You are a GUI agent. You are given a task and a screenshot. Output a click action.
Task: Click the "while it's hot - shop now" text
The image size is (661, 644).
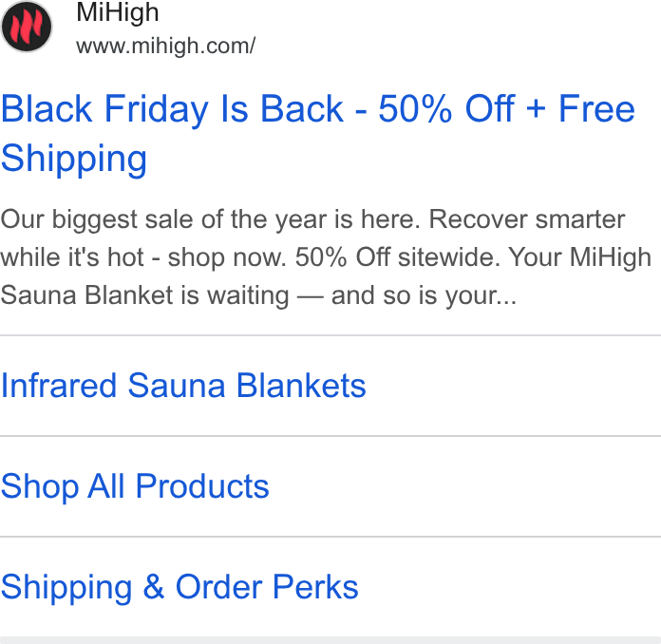click(x=143, y=257)
